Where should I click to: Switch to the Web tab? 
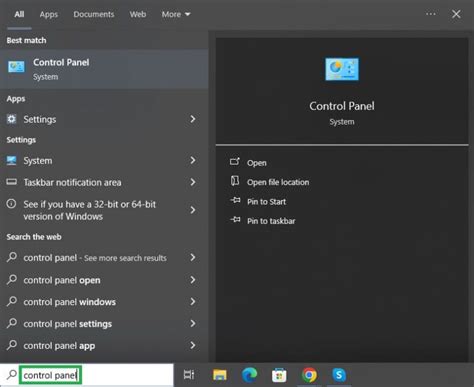138,14
